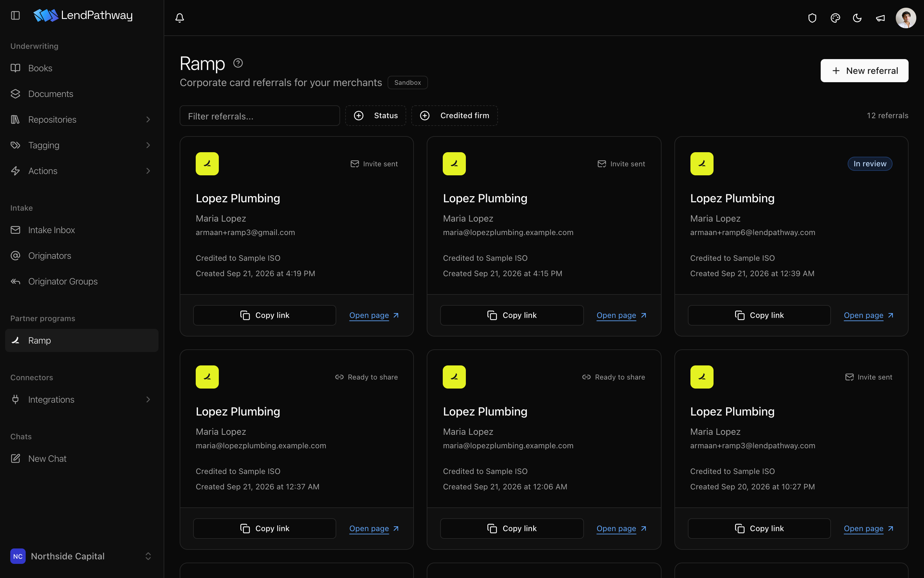Image resolution: width=924 pixels, height=578 pixels.
Task: Click Invite sent status on 4:19 PM card
Action: point(374,164)
